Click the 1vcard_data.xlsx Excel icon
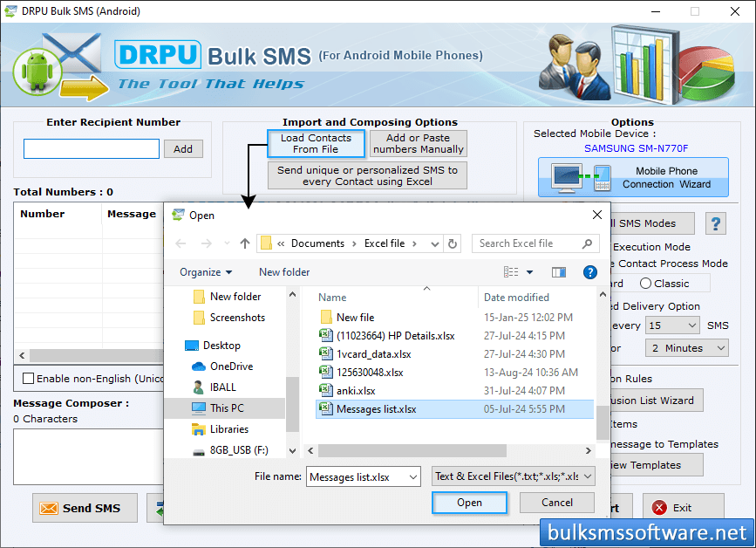This screenshot has height=548, width=756. tap(326, 353)
